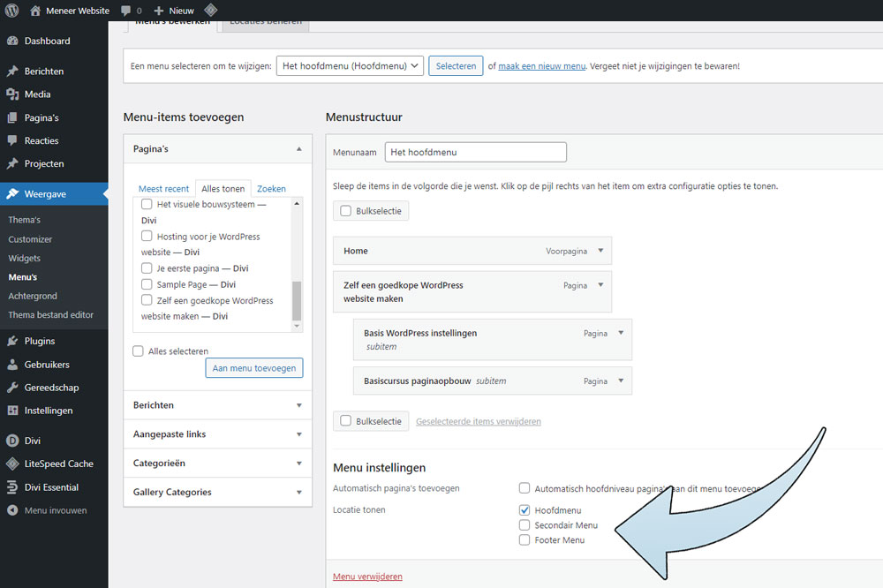Expand the Categorieën section
Screen dimensions: 883x588
[x=217, y=464]
